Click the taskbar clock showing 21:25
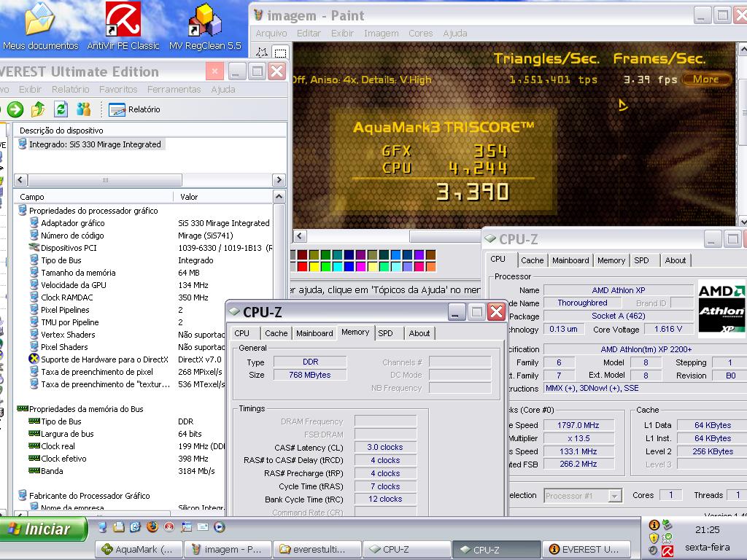Image resolution: width=747 pixels, height=560 pixels. click(707, 529)
